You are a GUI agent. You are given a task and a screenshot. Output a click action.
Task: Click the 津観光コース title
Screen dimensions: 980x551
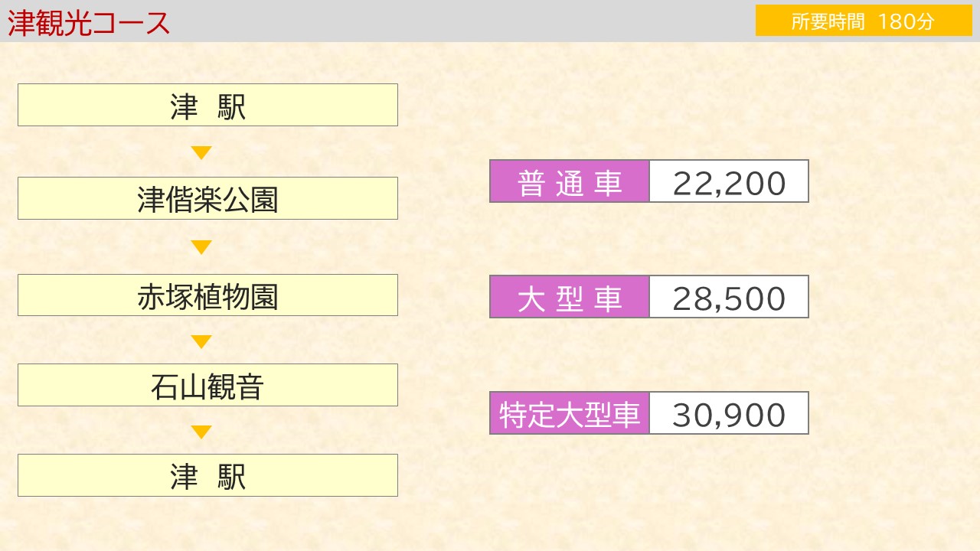pos(89,23)
